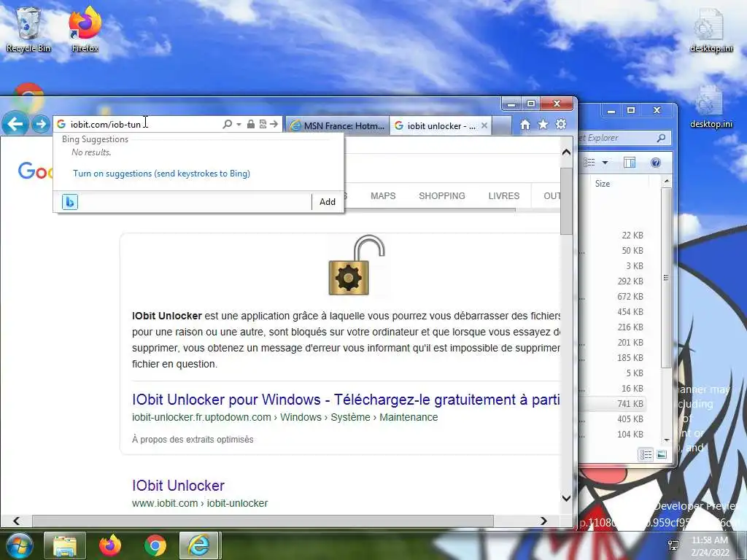Open the SHOPPING search tab
Image resolution: width=747 pixels, height=560 pixels.
[x=441, y=195]
